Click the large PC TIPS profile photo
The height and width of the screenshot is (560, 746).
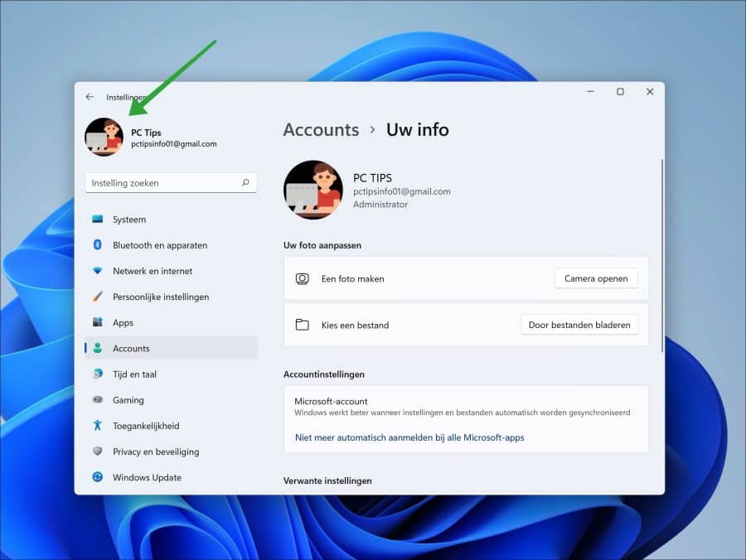[x=313, y=190]
